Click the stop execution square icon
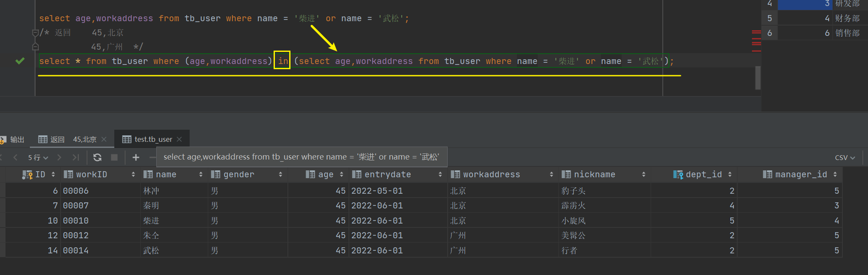This screenshot has width=868, height=275. [x=114, y=157]
